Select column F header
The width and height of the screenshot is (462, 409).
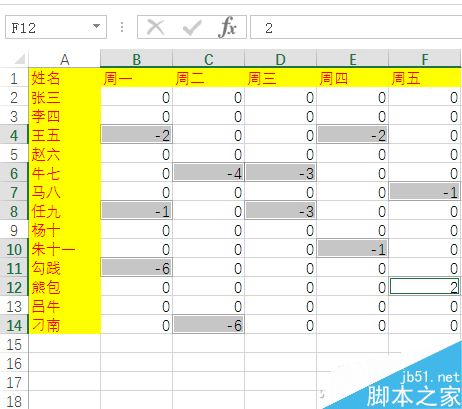425,59
